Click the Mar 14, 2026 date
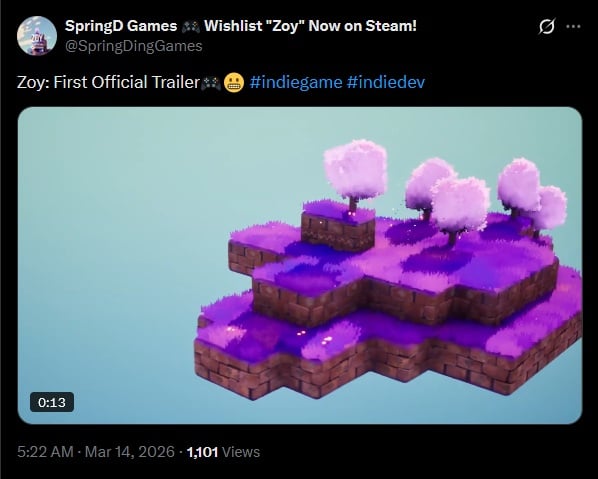The width and height of the screenshot is (598, 479). click(x=130, y=452)
